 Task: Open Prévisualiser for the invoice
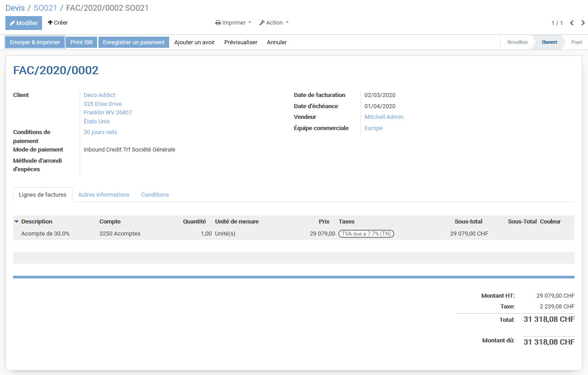coord(241,42)
